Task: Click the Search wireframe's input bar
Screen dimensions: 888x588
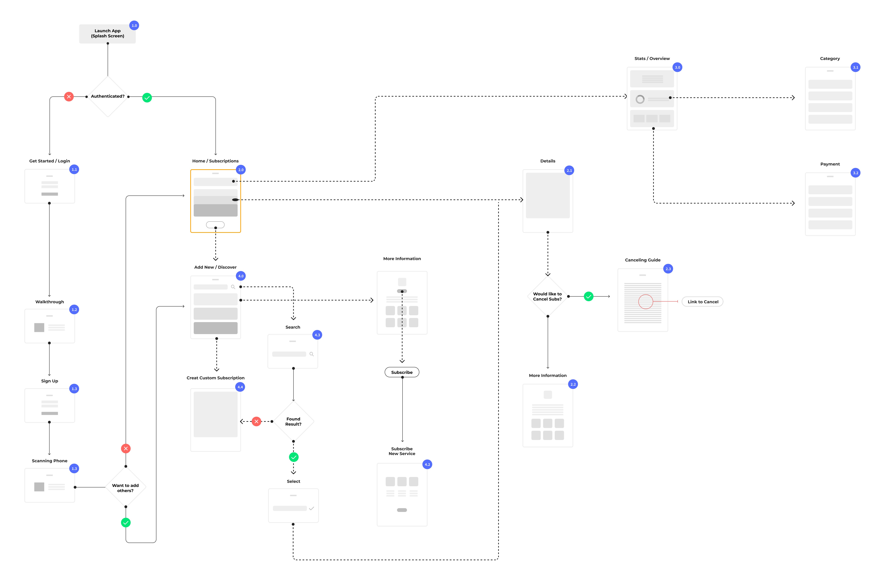Action: click(x=289, y=354)
